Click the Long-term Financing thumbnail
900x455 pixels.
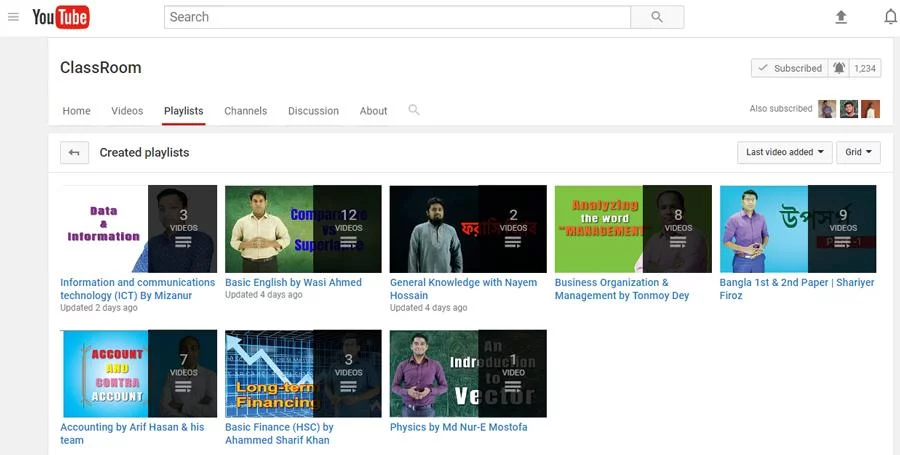coord(303,374)
